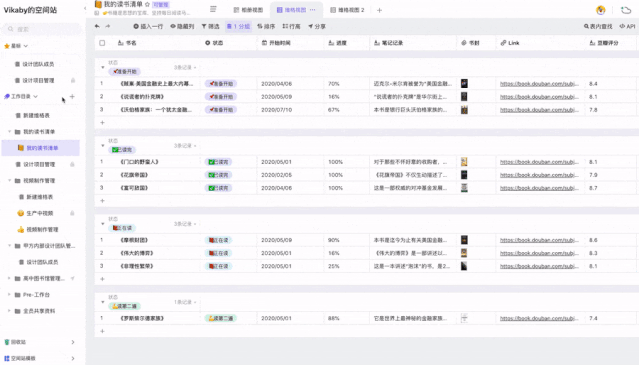Collapse the 我的读书清单 folder in sidebar
This screenshot has height=365, width=639.
point(9,132)
